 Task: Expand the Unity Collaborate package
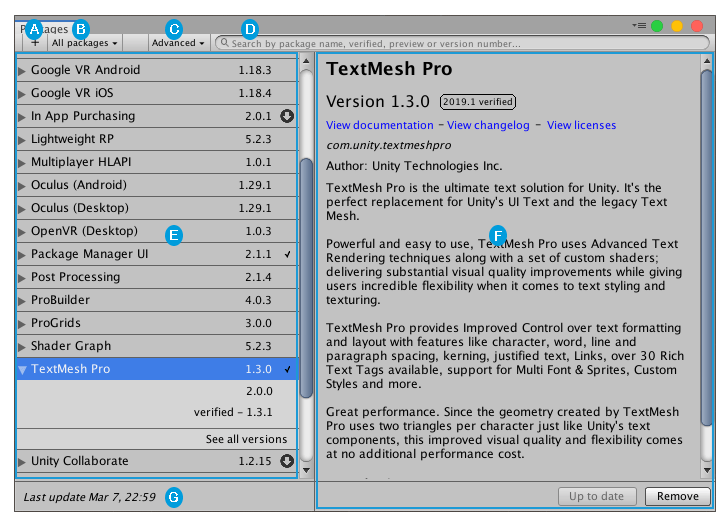click(21, 461)
